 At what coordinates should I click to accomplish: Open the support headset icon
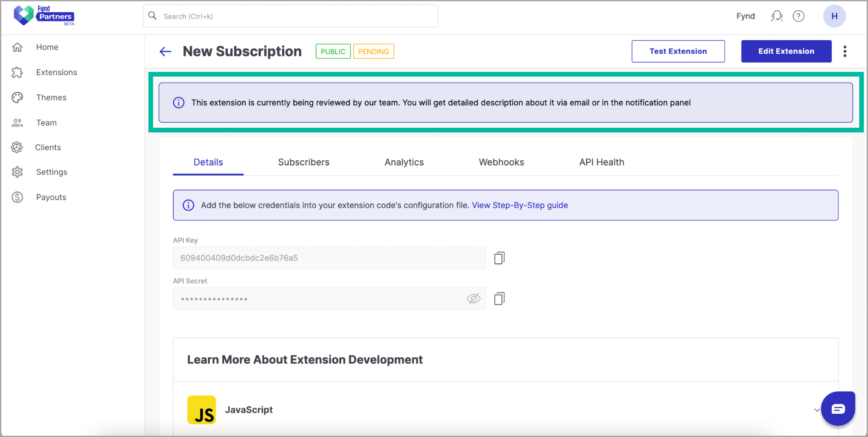pyautogui.click(x=777, y=16)
